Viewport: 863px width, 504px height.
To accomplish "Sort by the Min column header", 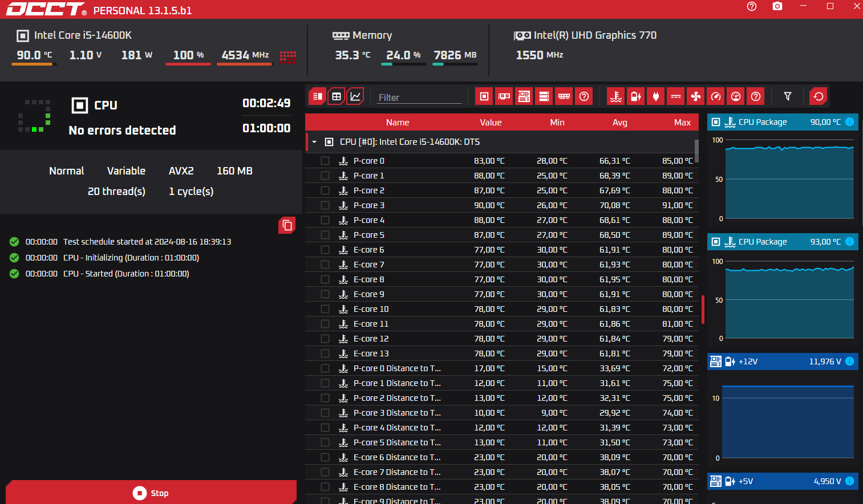I will click(557, 123).
